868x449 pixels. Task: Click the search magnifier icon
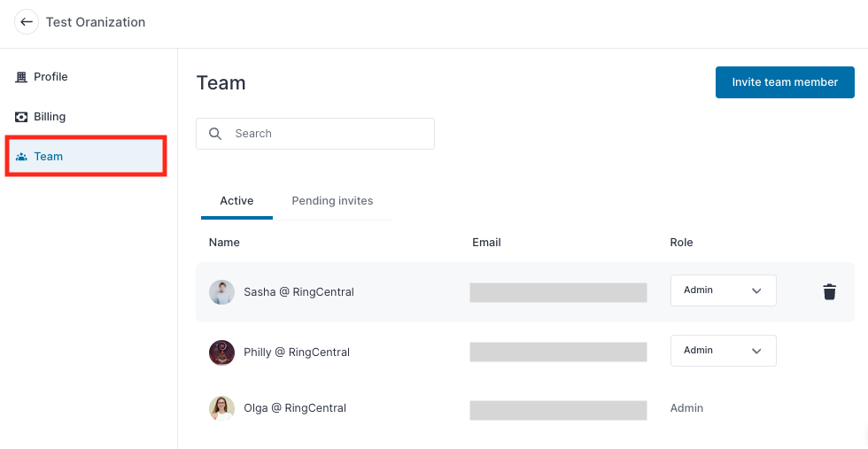pyautogui.click(x=215, y=134)
